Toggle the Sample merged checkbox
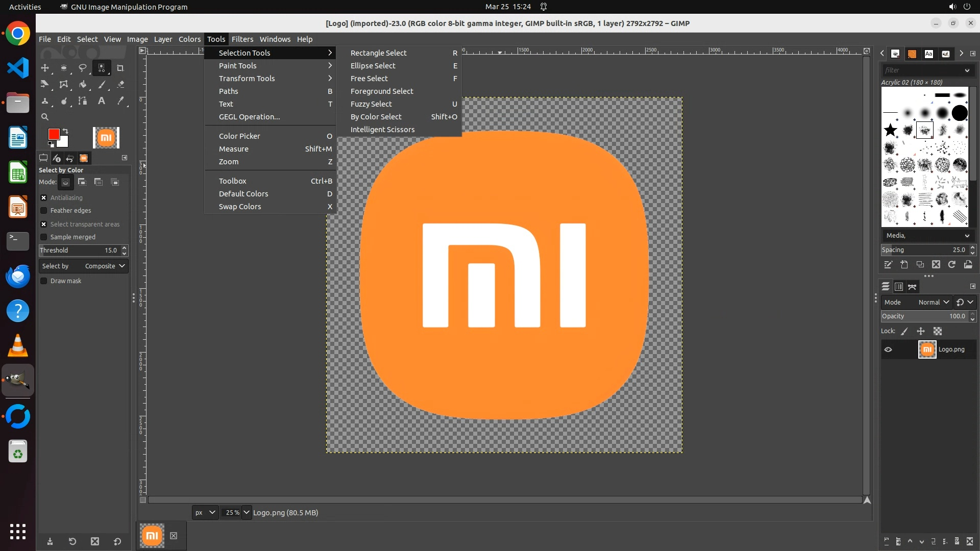Image resolution: width=980 pixels, height=551 pixels. point(44,237)
